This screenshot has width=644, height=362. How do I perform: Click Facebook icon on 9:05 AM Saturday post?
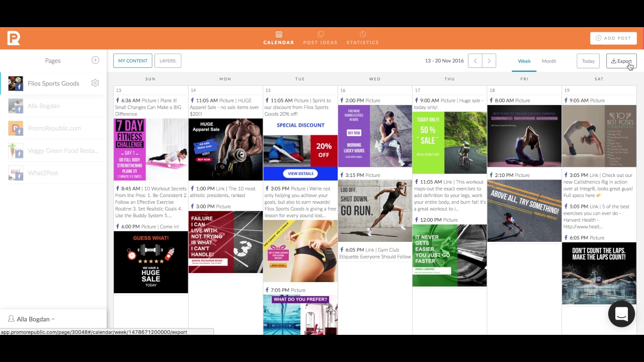(x=566, y=101)
